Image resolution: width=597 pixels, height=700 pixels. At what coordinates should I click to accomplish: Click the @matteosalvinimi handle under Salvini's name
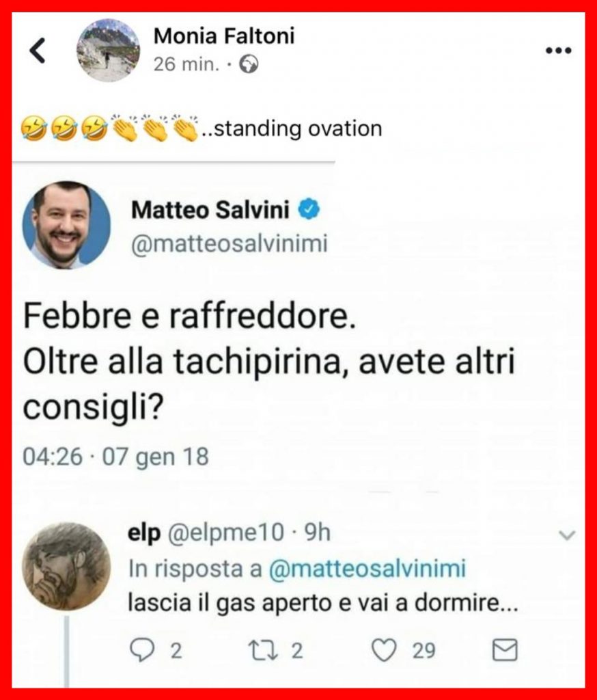[229, 244]
